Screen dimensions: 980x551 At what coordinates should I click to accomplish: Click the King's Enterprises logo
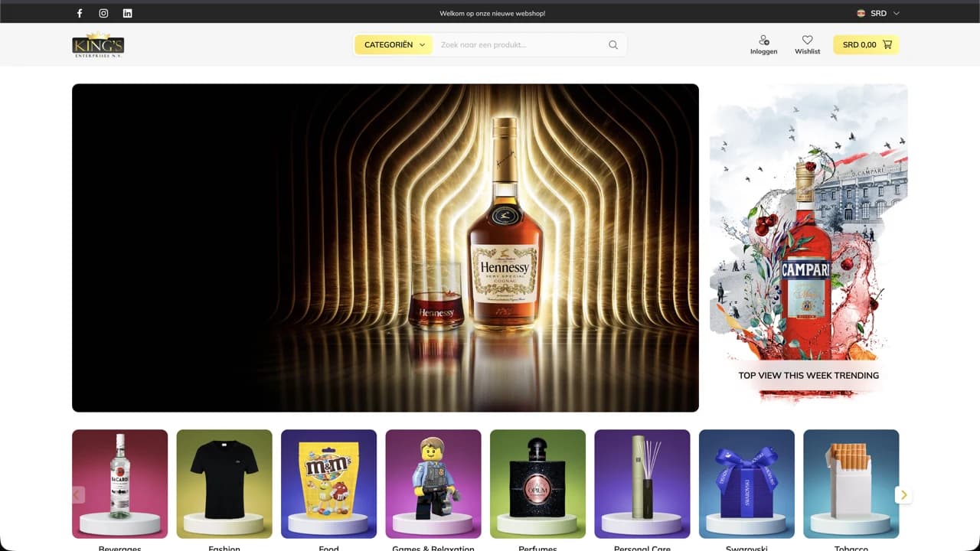point(98,45)
